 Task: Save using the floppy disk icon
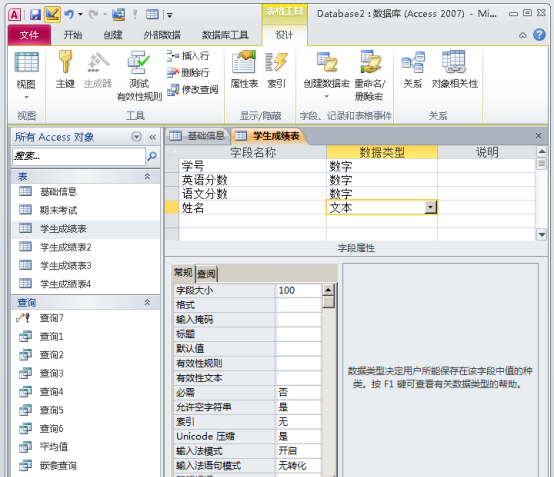(35, 14)
